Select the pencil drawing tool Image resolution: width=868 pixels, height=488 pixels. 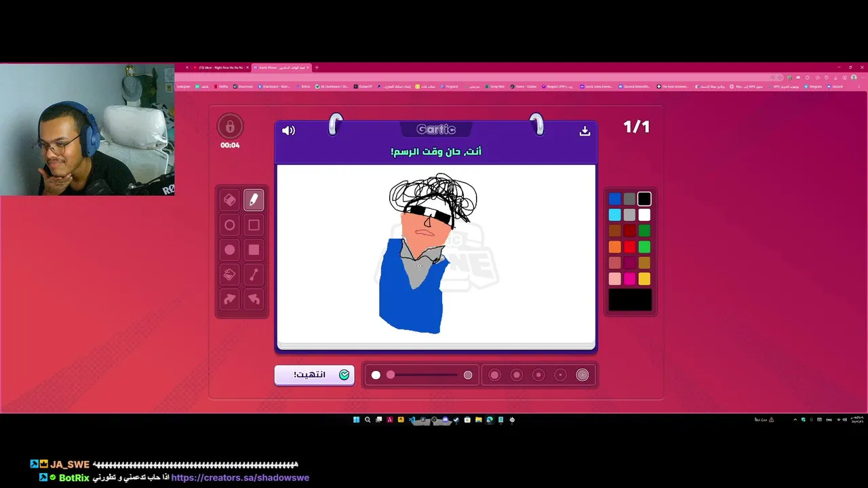254,200
